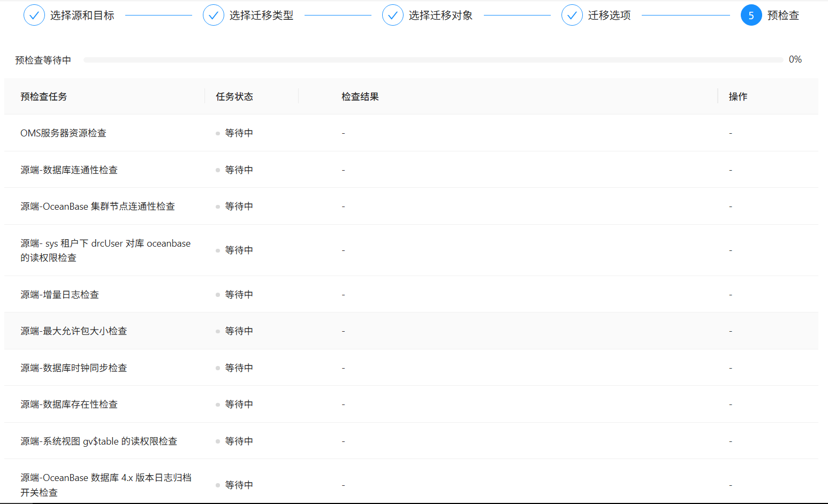
Task: Select the 源端-数据库存在性检查 task
Action: pos(69,404)
